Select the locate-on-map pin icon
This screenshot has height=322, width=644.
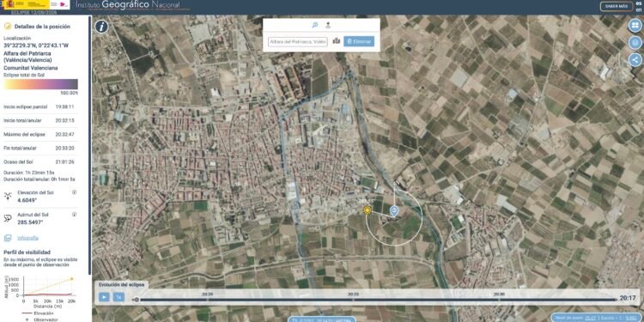(x=328, y=25)
